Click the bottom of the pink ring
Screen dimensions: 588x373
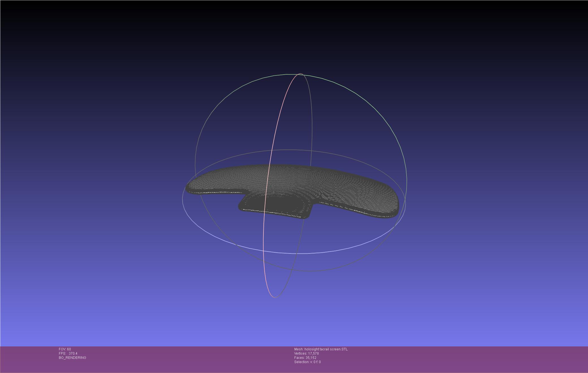pos(275,297)
